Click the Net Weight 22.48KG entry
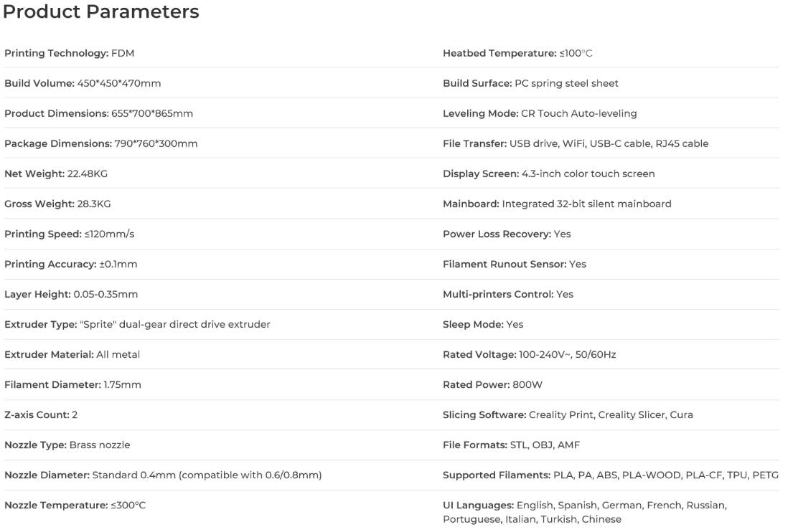Screen dimensions: 793x532 point(56,174)
